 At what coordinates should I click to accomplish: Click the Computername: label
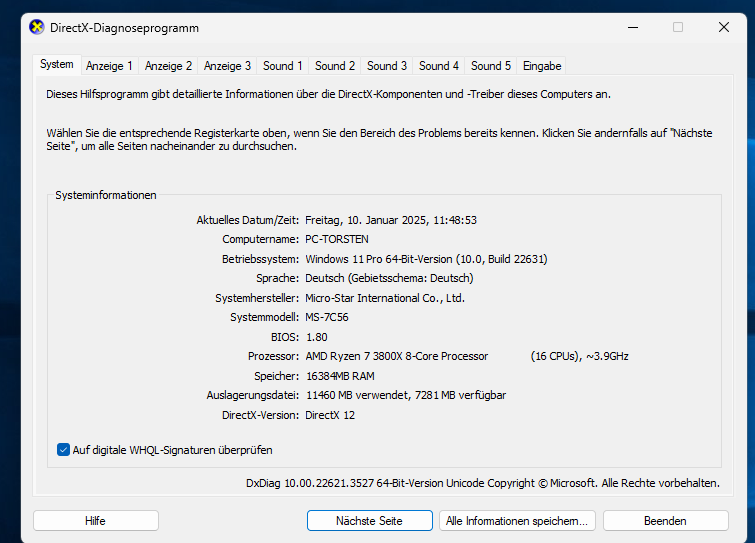[260, 239]
